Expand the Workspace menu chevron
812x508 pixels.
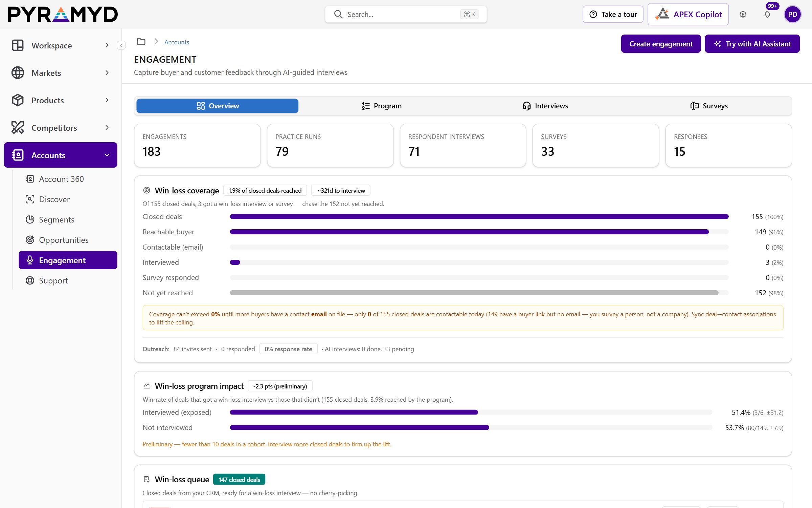click(107, 45)
